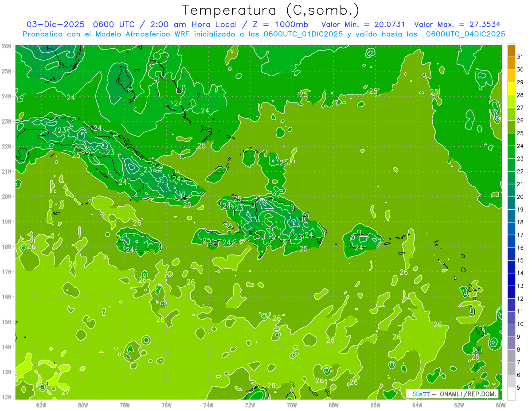Image resolution: width=532 pixels, height=411 pixels.
Task: Click the 64W longitude axis label
Action: [417, 405]
